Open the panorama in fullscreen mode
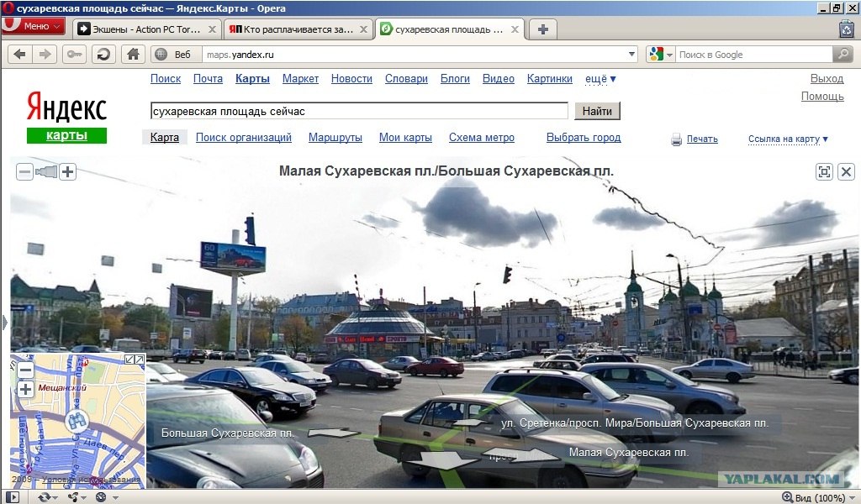 tap(824, 172)
